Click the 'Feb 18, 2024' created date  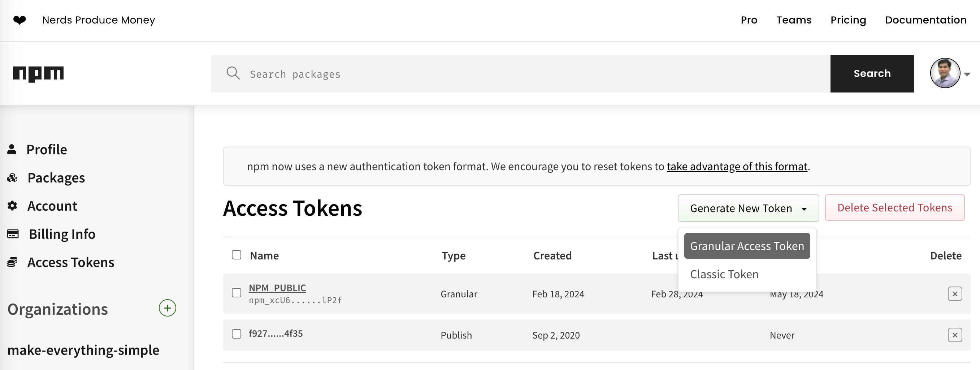[558, 294]
